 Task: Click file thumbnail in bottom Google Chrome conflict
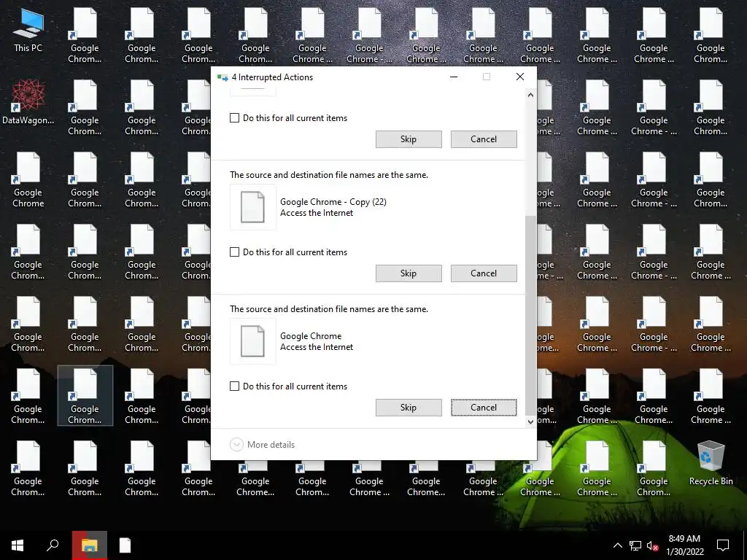pos(252,341)
